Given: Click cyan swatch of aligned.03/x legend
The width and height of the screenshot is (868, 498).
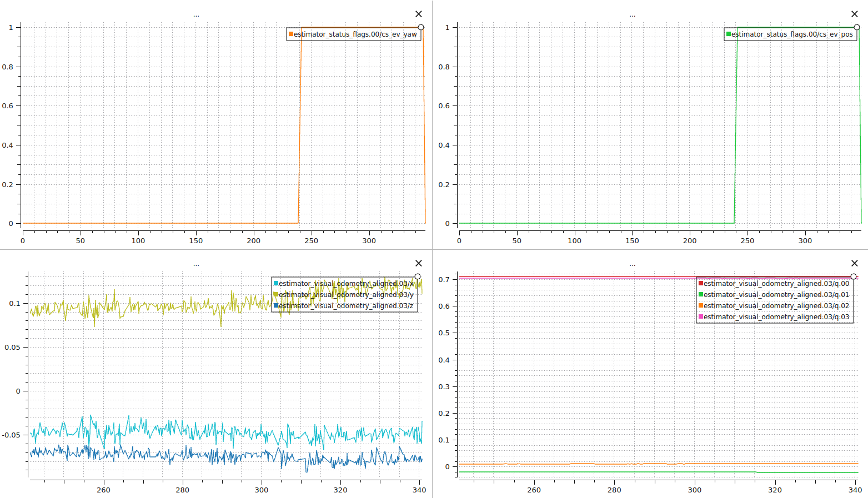Looking at the screenshot, I should click(276, 284).
